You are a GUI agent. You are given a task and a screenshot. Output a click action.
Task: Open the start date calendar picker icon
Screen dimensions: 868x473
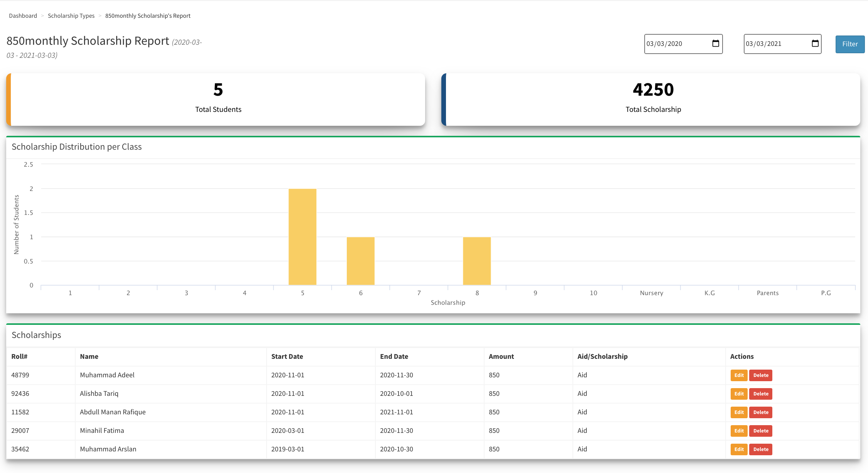pos(715,44)
